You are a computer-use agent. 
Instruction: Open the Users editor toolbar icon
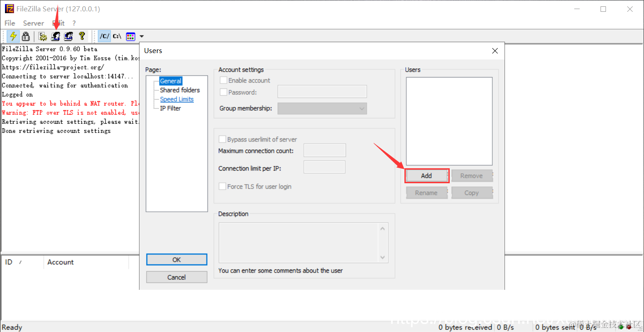tap(56, 36)
